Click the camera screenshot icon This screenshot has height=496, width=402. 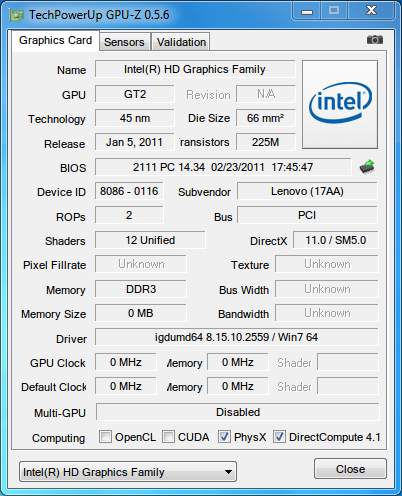375,40
